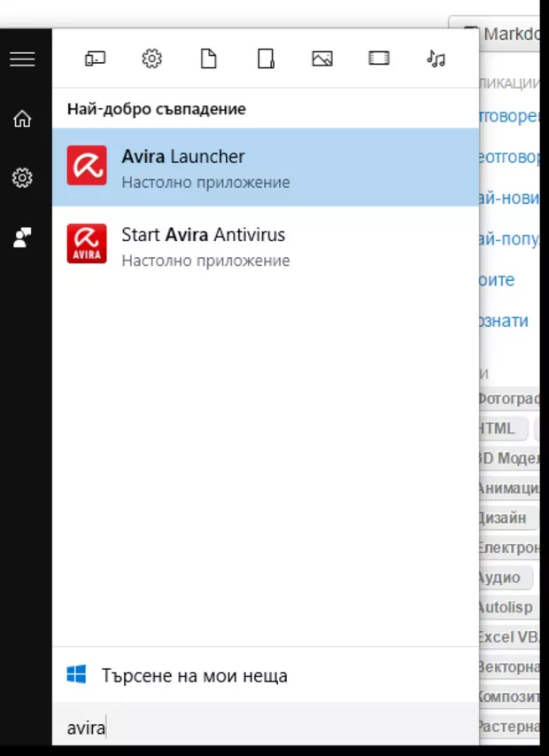The image size is (549, 756).
Task: Filter search results by Photos
Action: point(322,58)
